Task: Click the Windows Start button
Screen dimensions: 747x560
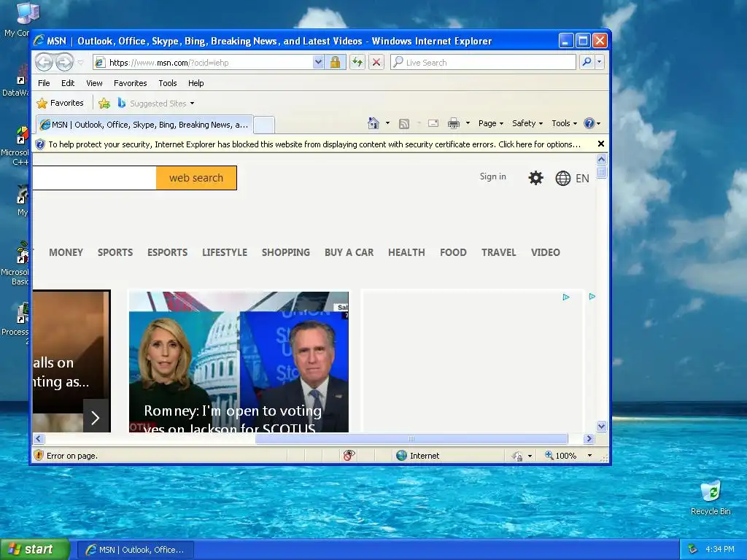Action: [35, 550]
